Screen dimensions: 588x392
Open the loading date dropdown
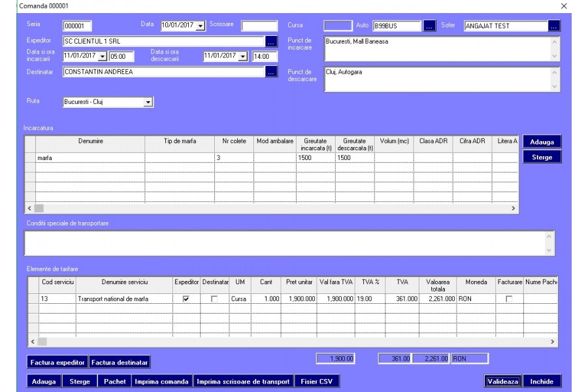(103, 56)
